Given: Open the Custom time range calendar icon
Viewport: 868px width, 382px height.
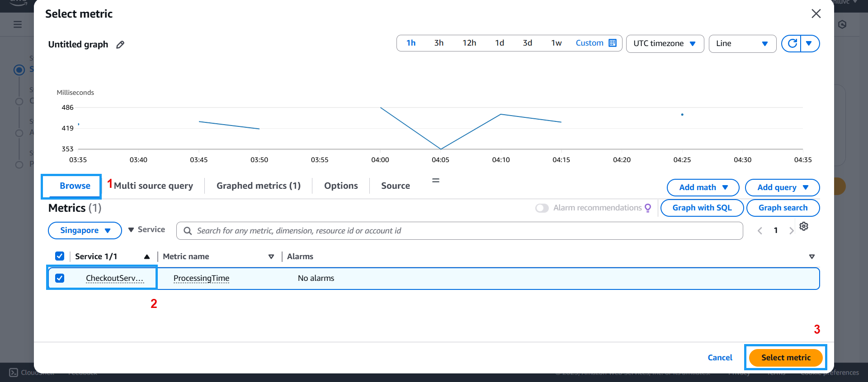Looking at the screenshot, I should 613,43.
